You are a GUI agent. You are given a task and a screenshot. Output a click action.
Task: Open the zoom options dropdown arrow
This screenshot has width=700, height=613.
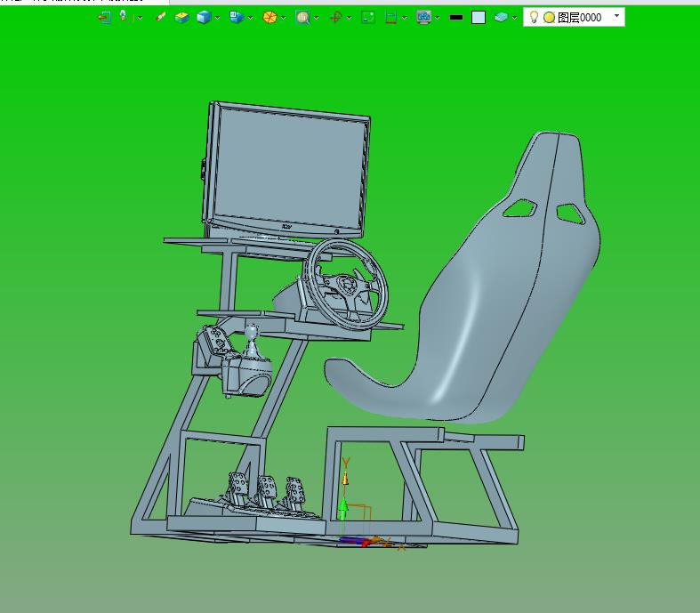click(317, 18)
